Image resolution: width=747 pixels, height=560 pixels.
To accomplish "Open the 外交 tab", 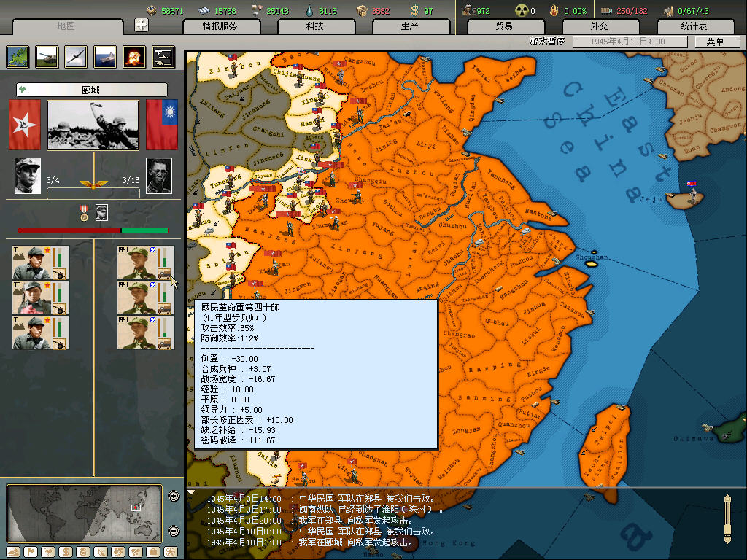I will pyautogui.click(x=598, y=26).
